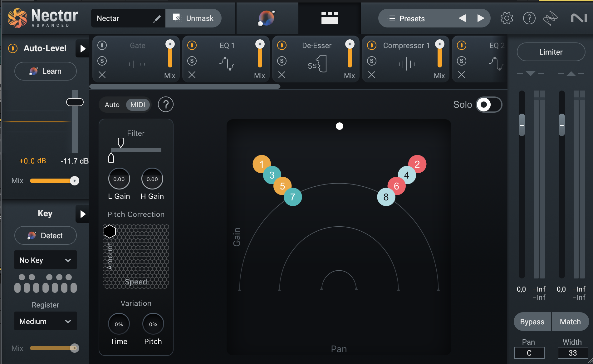The image size is (593, 364).
Task: Select harmony voice 1 node
Action: click(262, 164)
